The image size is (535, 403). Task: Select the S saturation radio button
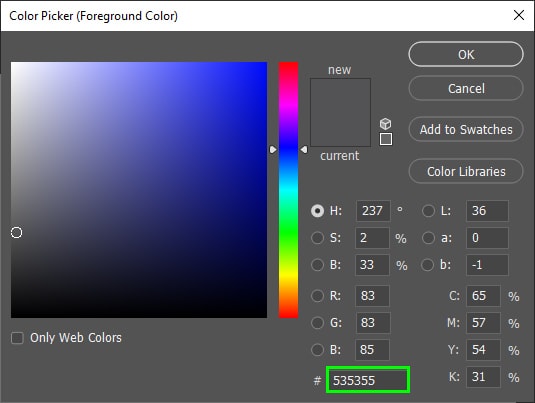317,238
